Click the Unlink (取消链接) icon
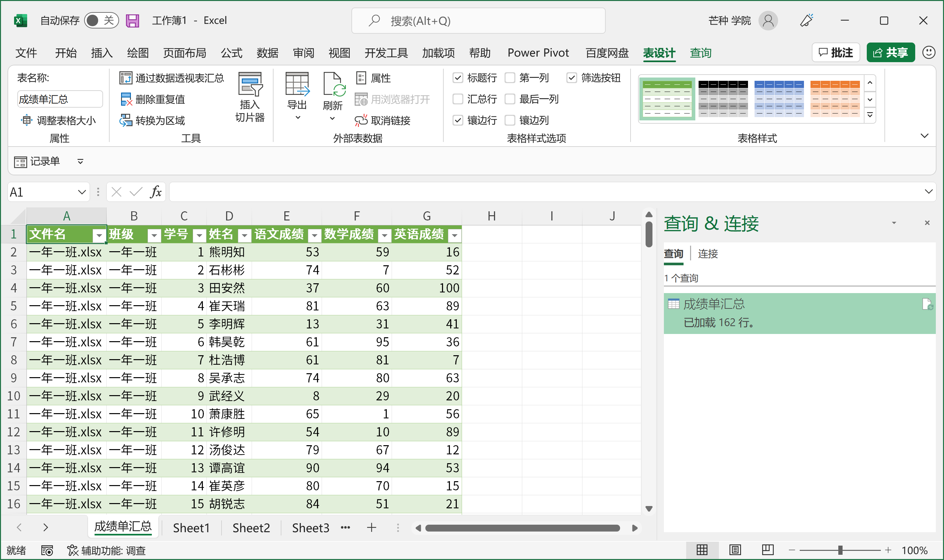This screenshot has height=560, width=944. (361, 120)
